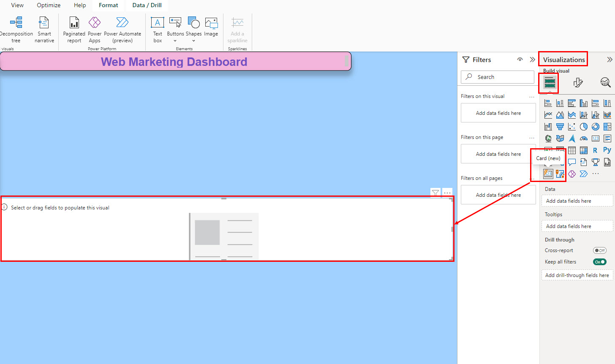The width and height of the screenshot is (615, 364).
Task: Click the Data well Add data fields here
Action: pos(577,201)
